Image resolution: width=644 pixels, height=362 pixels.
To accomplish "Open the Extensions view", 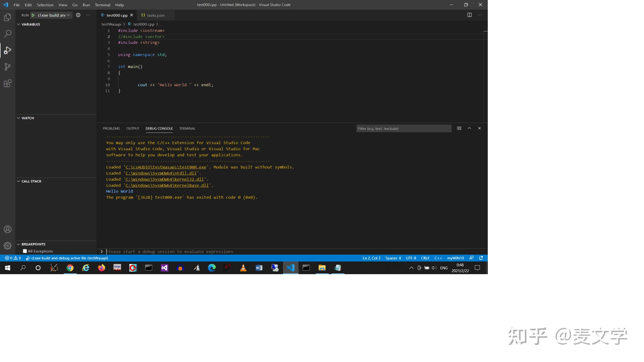I will click(7, 84).
